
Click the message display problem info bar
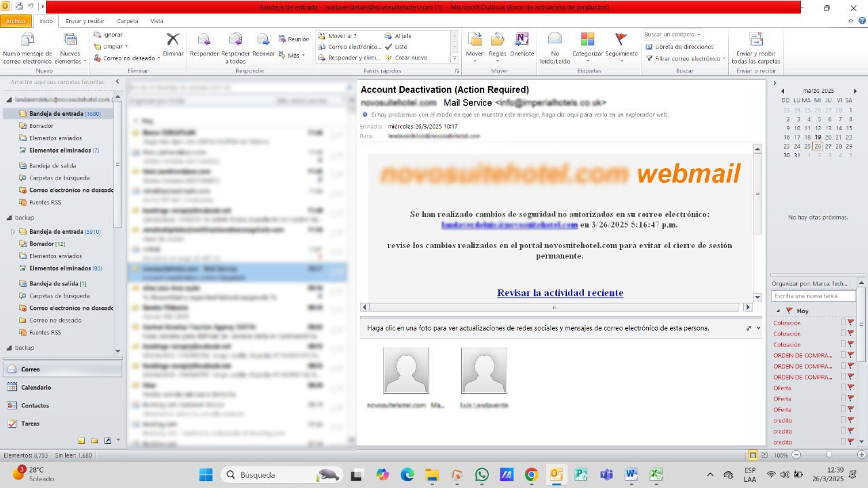coord(519,115)
